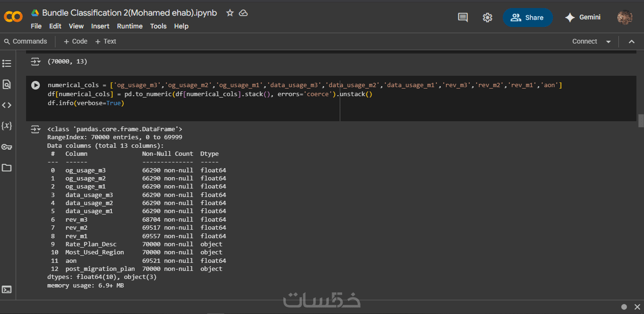The width and height of the screenshot is (644, 314).
Task: Open the Tools menu
Action: 158,26
